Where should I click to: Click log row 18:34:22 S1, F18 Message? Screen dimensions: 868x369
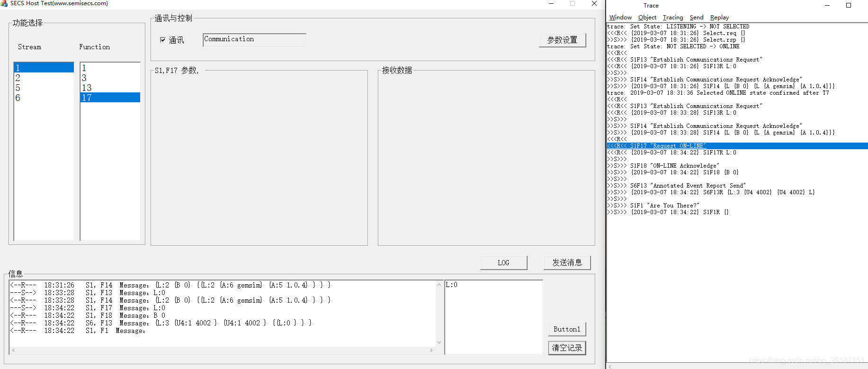[x=88, y=315]
